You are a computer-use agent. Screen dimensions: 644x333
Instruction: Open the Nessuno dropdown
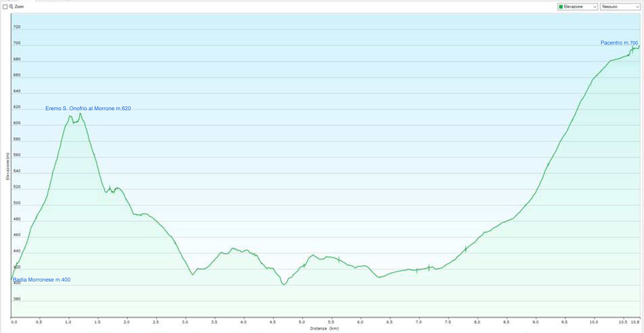point(620,7)
